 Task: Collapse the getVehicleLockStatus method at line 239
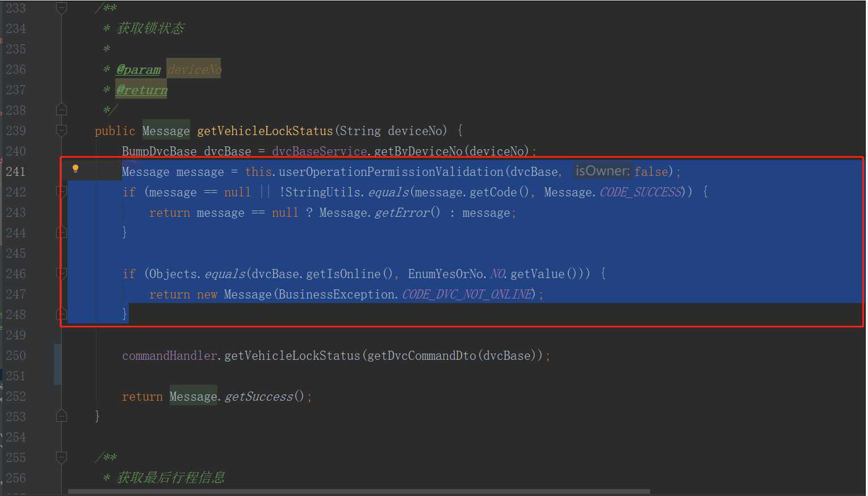coord(62,131)
